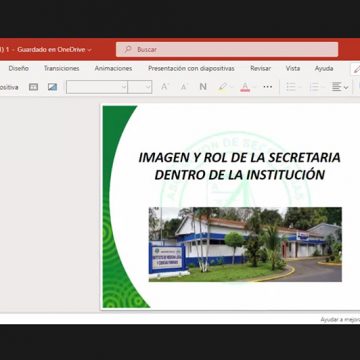Click the search magnifier icon

pyautogui.click(x=127, y=49)
